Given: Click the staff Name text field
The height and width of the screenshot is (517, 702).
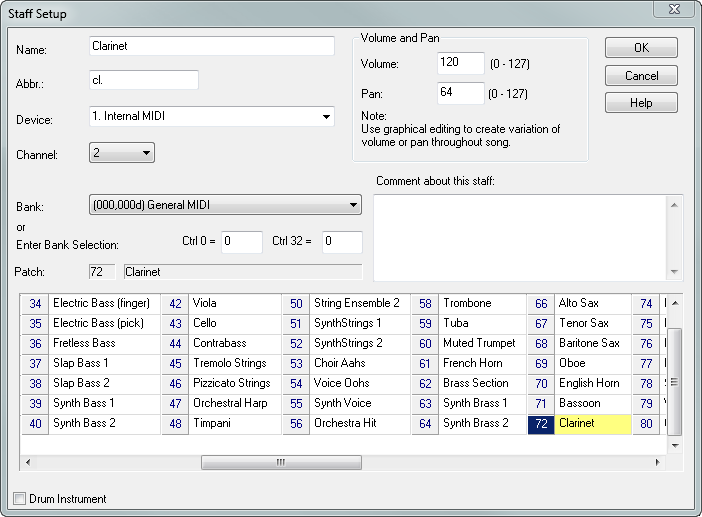Looking at the screenshot, I should coord(211,46).
